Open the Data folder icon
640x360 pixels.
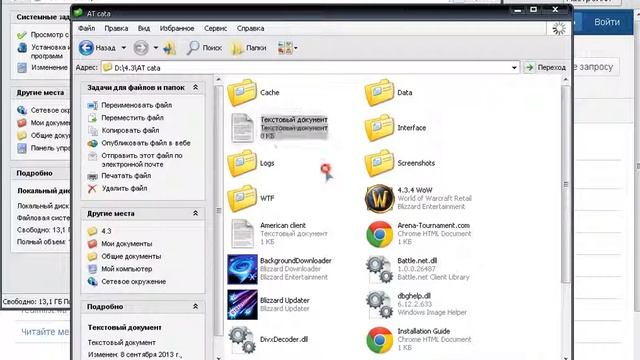click(379, 93)
